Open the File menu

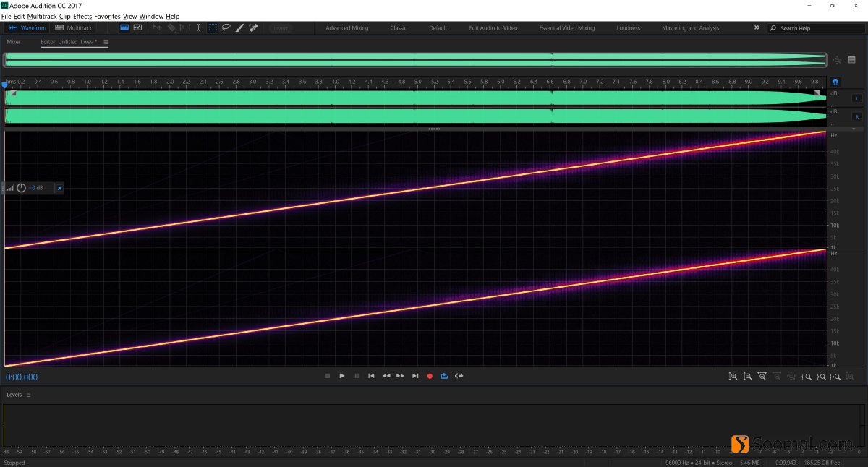pos(6,16)
